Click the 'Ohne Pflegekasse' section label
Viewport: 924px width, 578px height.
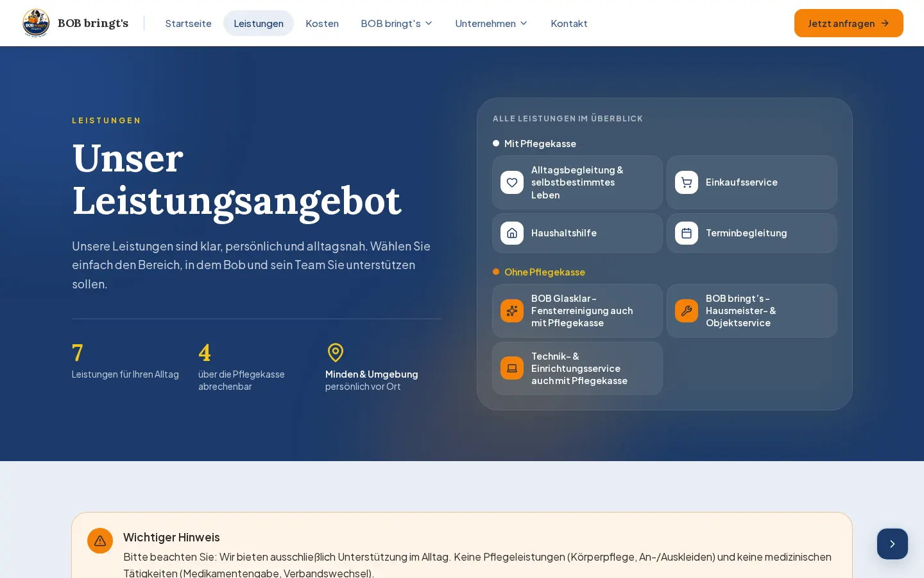[545, 272]
